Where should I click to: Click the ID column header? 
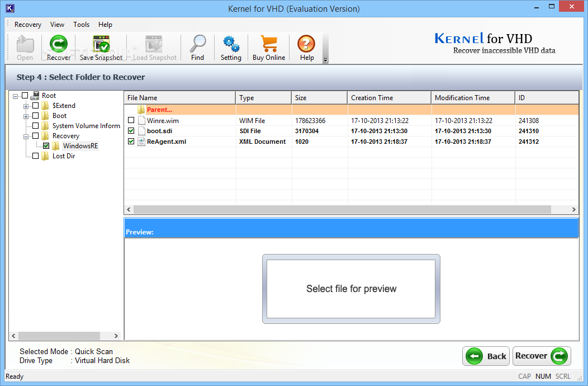[x=547, y=98]
